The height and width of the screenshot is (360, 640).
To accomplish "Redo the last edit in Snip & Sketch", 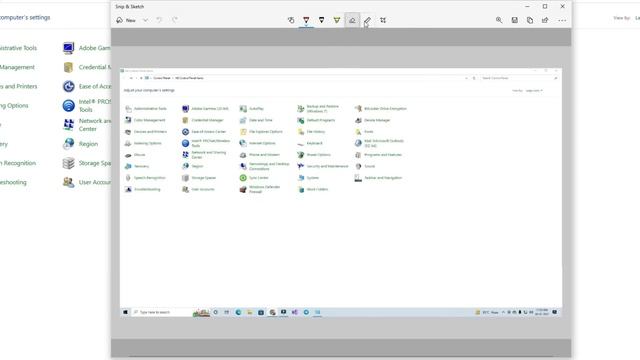I will point(175,20).
